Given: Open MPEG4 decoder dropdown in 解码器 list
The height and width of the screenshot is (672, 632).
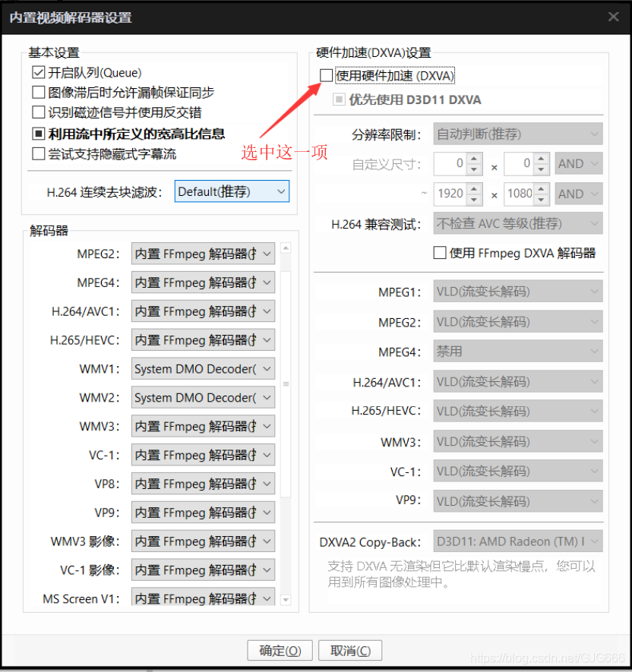Looking at the screenshot, I should click(x=204, y=282).
